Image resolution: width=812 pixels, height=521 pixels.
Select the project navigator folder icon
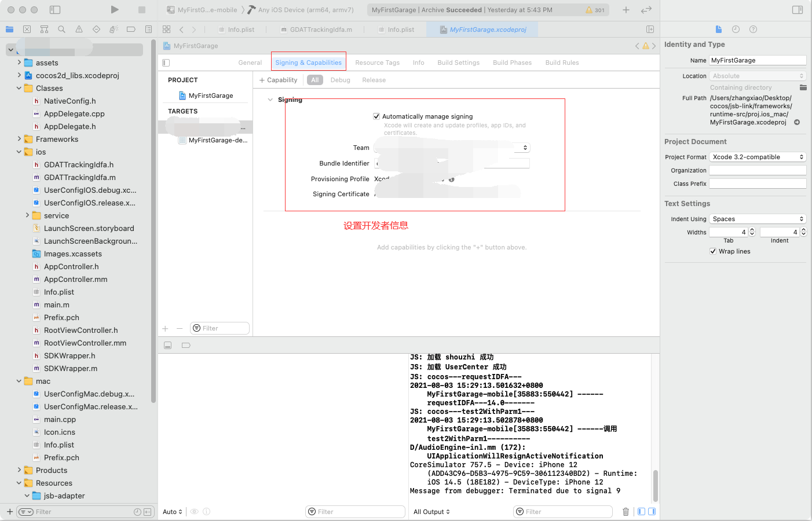click(x=9, y=29)
